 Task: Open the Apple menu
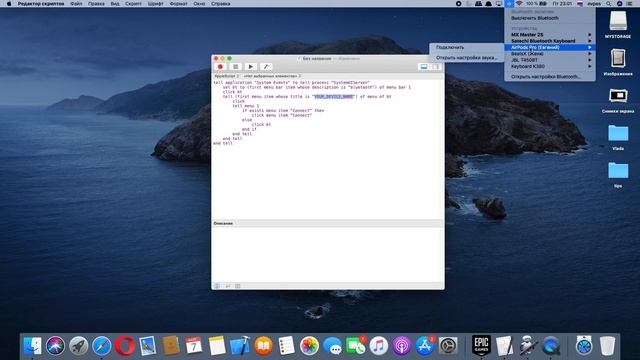tap(9, 4)
